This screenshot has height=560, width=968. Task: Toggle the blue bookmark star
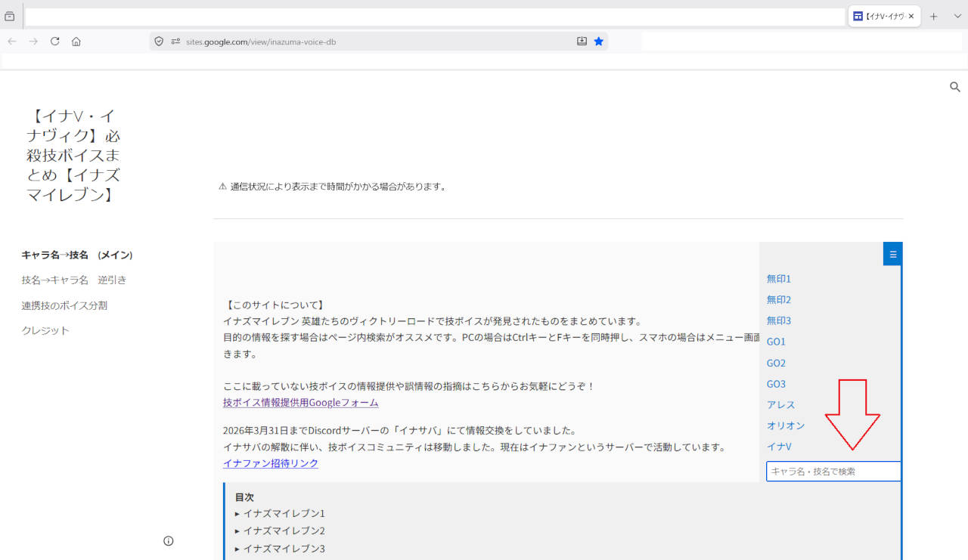click(x=599, y=42)
